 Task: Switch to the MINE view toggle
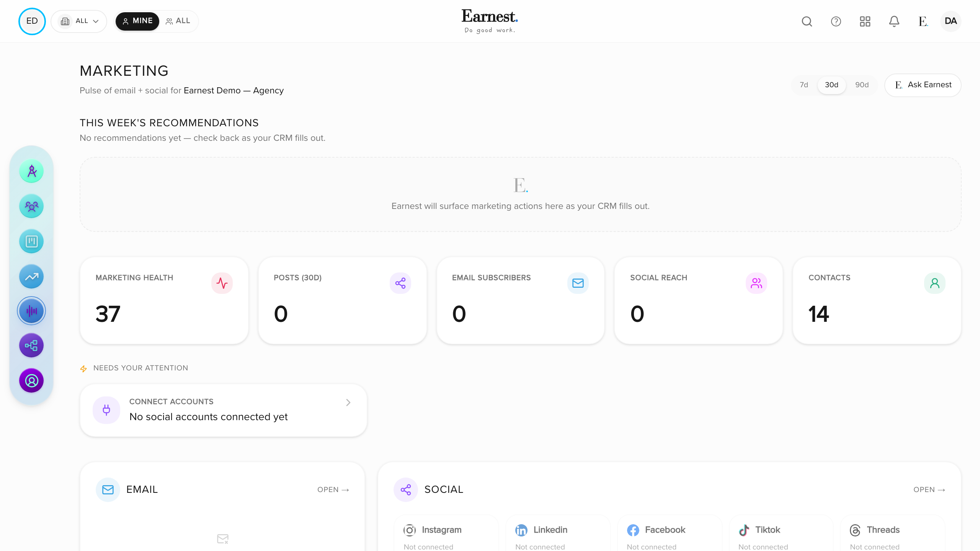coord(137,21)
